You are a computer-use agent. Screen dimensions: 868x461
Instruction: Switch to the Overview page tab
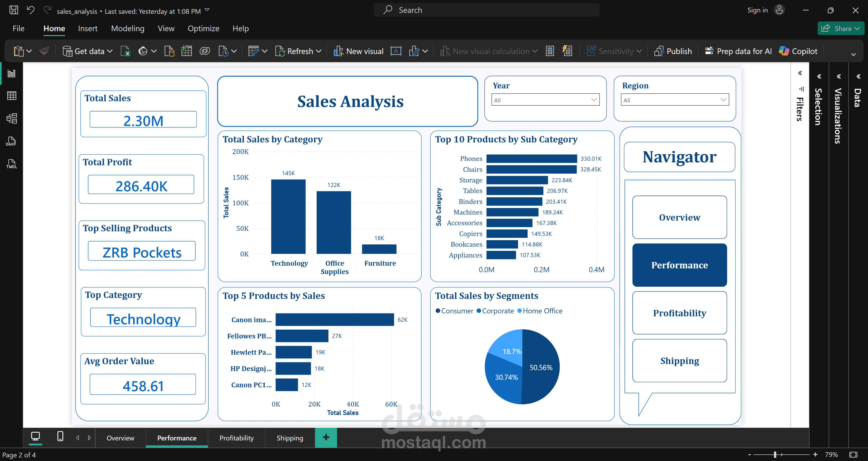click(x=120, y=438)
